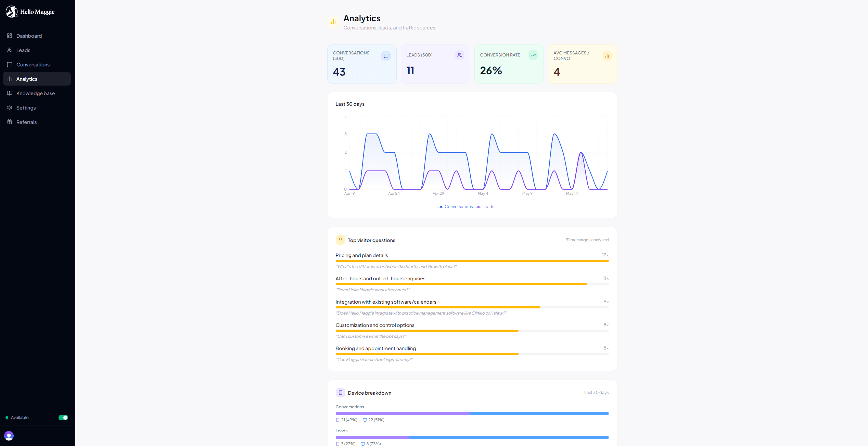
Task: Click "Integration with existing software/calendars" label
Action: coord(386,302)
